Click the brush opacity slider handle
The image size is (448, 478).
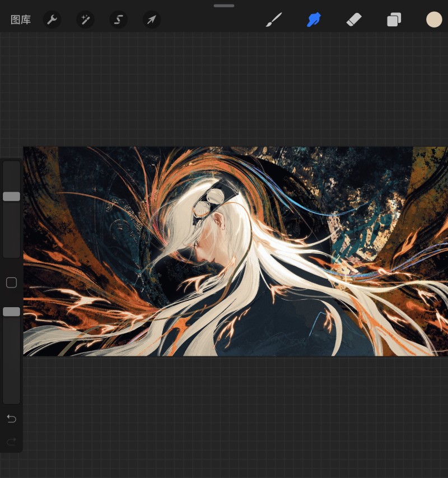pos(12,312)
